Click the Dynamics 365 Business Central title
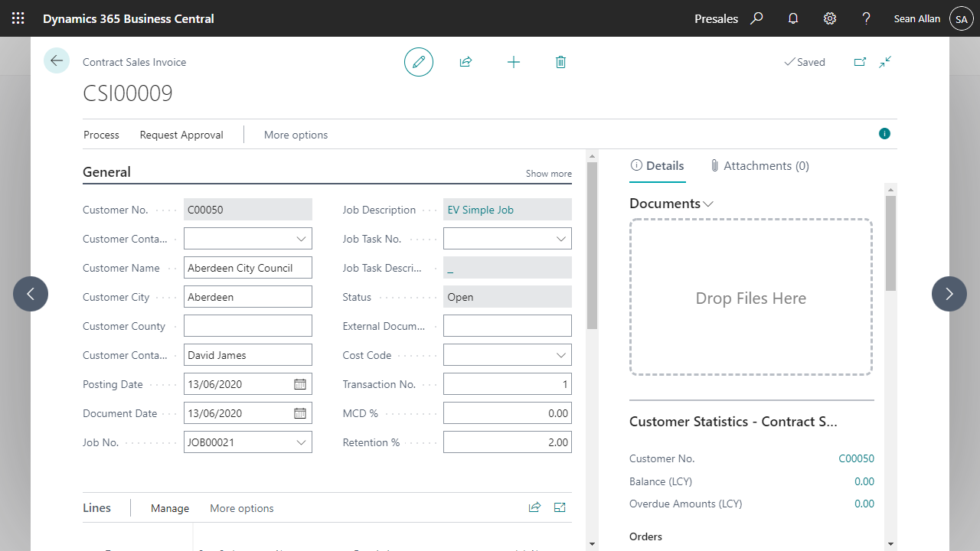980x551 pixels. [129, 18]
